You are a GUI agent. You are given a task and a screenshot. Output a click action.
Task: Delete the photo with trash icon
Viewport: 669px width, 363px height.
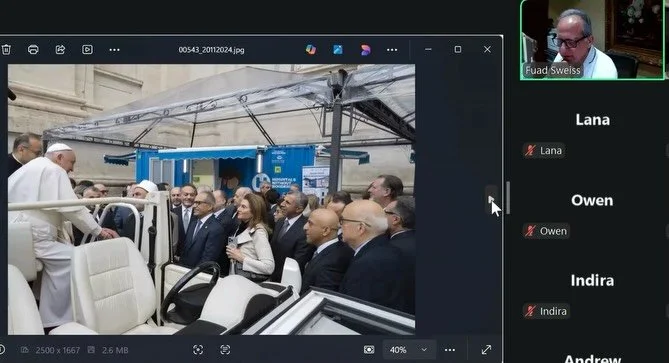point(6,49)
